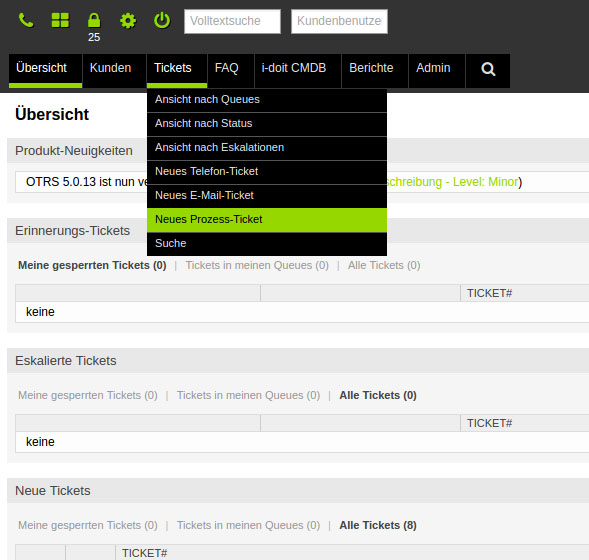Open the dashboard grid icon
The height and width of the screenshot is (560, 589).
coord(60,20)
